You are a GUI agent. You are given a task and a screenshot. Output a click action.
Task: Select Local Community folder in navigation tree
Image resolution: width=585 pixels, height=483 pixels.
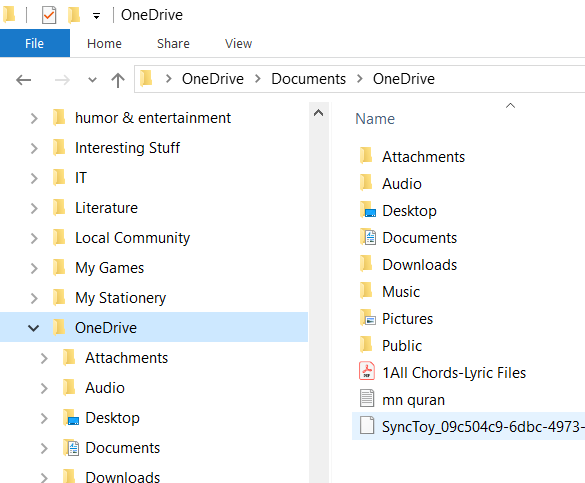[x=132, y=238]
